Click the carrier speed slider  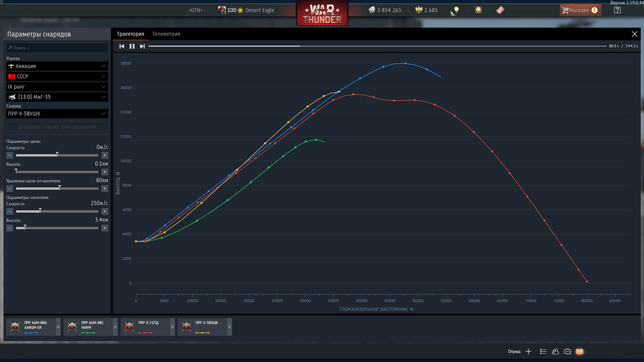[x=57, y=211]
